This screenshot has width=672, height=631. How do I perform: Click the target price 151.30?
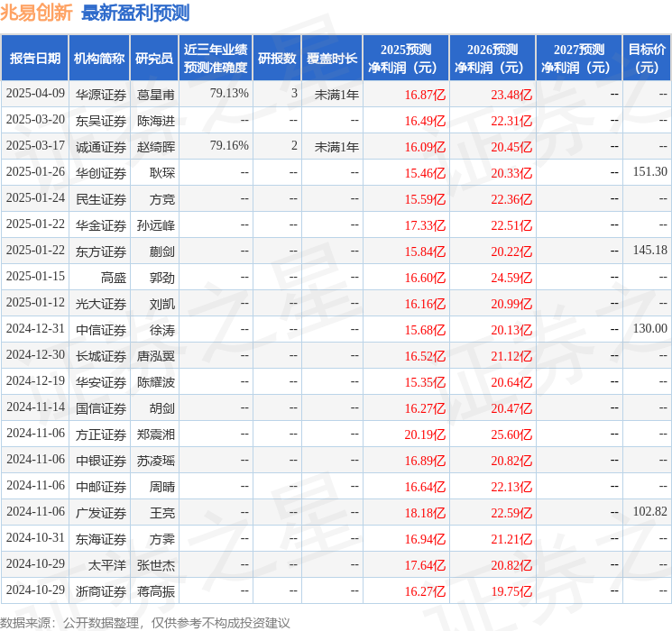click(650, 171)
